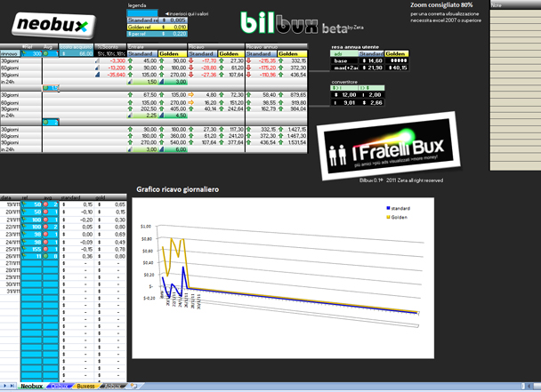Select the costo acquisto 66,00 cell
The height and width of the screenshot is (392, 541).
click(x=77, y=54)
